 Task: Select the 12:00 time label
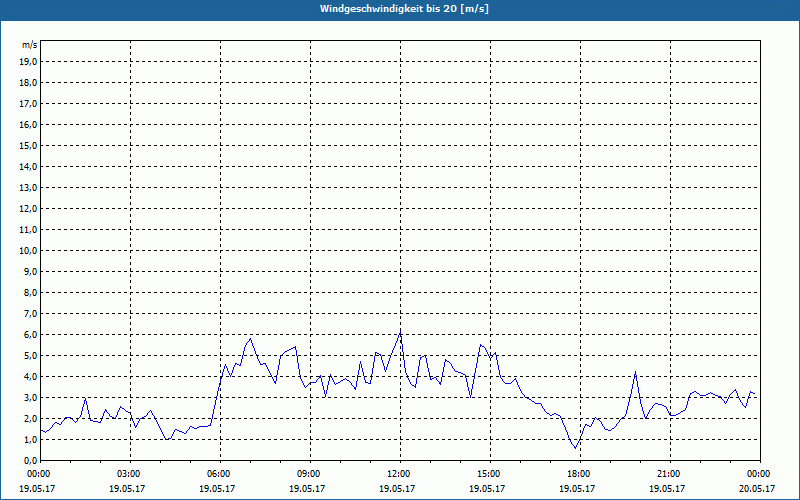coord(399,474)
